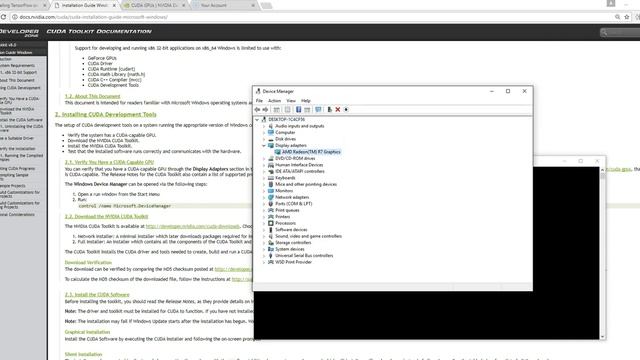Click the Display adapters category icon

(271, 145)
